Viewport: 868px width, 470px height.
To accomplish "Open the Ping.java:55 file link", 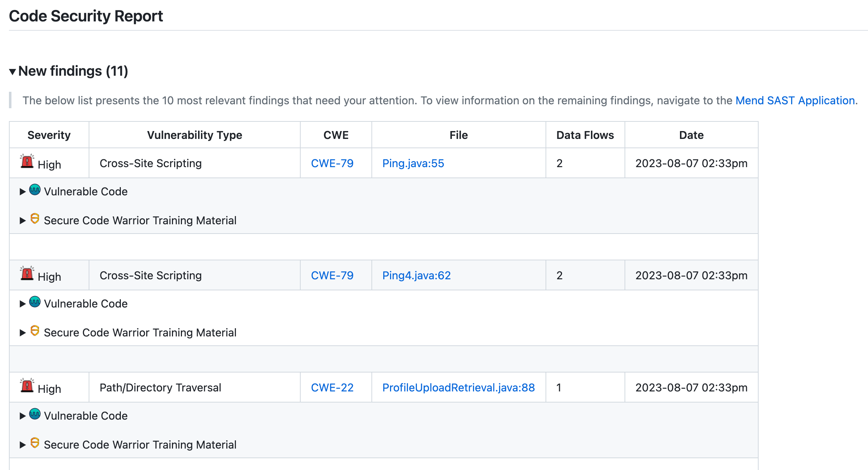I will tap(413, 163).
